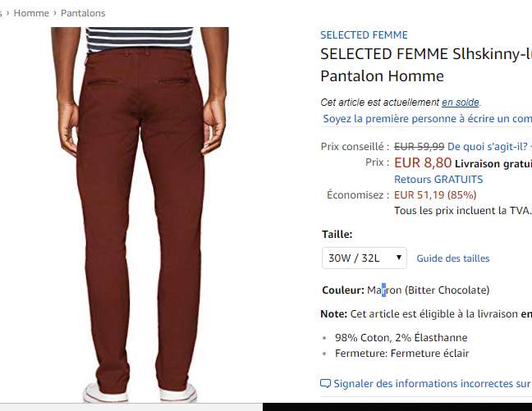Click the EUR 51,19 (85%) savings text
This screenshot has height=411, width=532.
pyautogui.click(x=435, y=195)
